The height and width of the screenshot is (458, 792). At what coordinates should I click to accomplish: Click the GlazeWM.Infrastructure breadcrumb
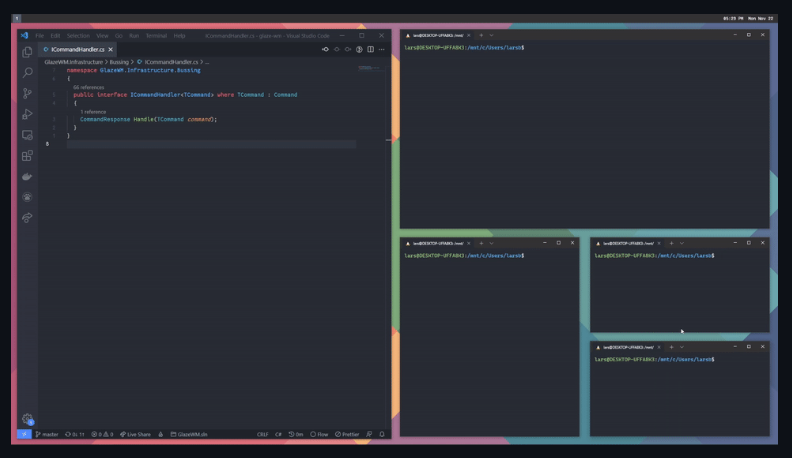coord(73,62)
